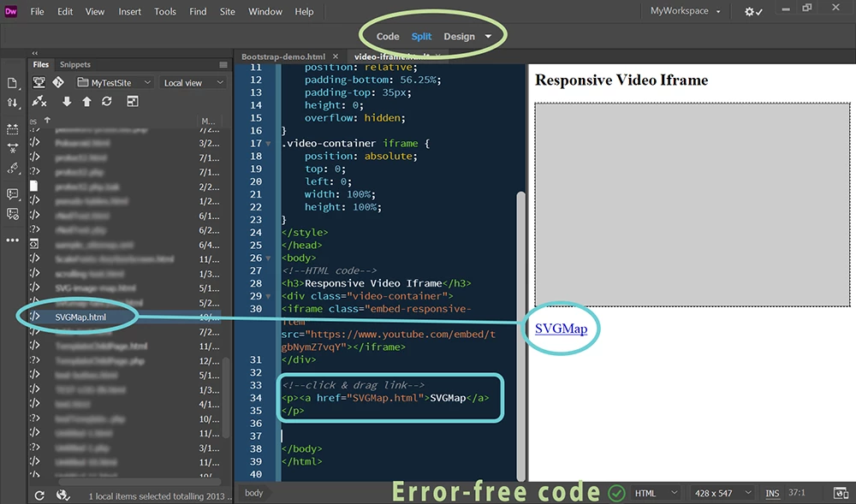Click the Apply Comment icon

pyautogui.click(x=12, y=193)
